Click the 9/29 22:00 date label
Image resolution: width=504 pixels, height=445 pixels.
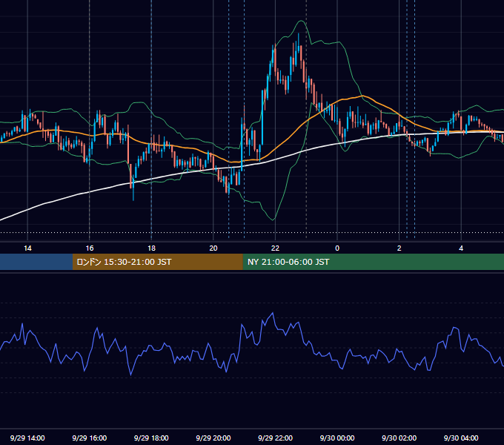click(x=275, y=438)
